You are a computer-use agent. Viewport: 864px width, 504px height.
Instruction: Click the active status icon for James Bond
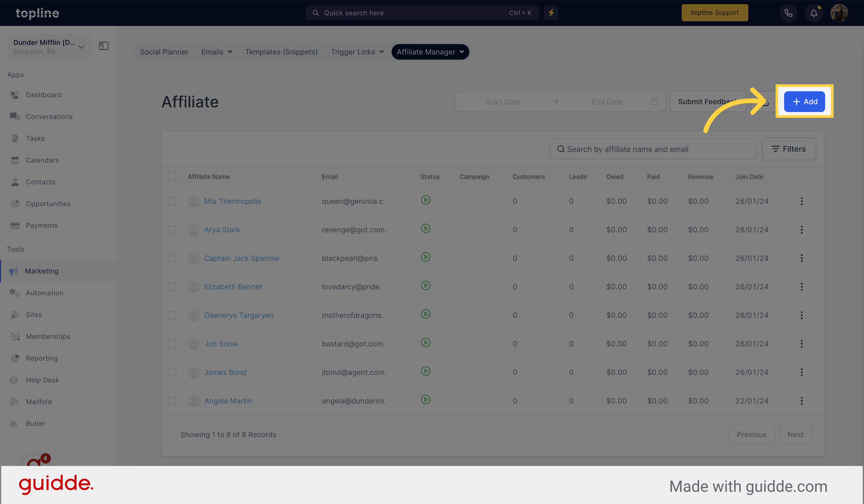[426, 371]
